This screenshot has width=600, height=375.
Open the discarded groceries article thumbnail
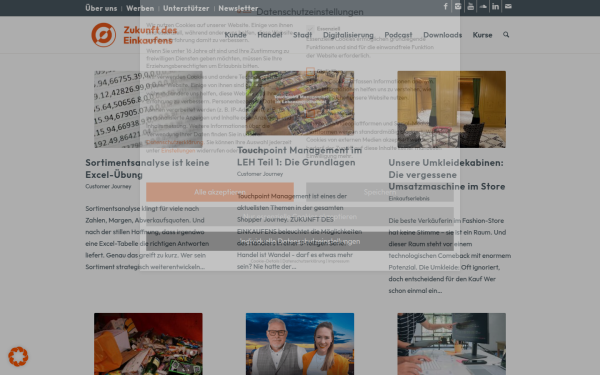click(x=148, y=344)
